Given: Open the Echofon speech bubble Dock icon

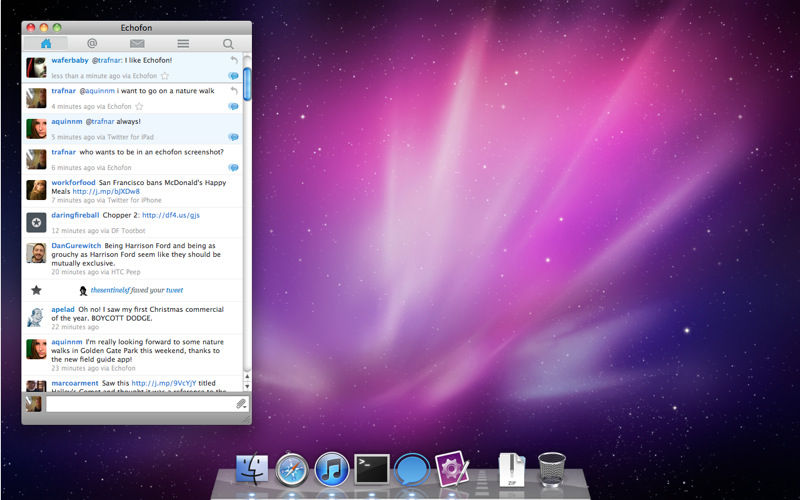Looking at the screenshot, I should pos(412,469).
